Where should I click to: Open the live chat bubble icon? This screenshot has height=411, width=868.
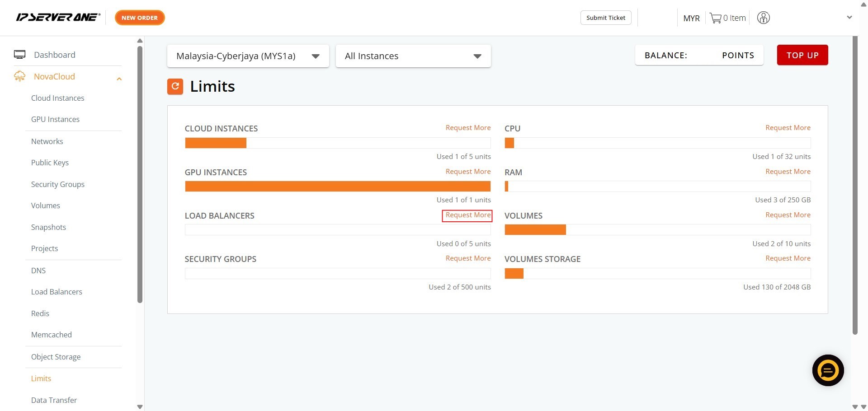[828, 371]
